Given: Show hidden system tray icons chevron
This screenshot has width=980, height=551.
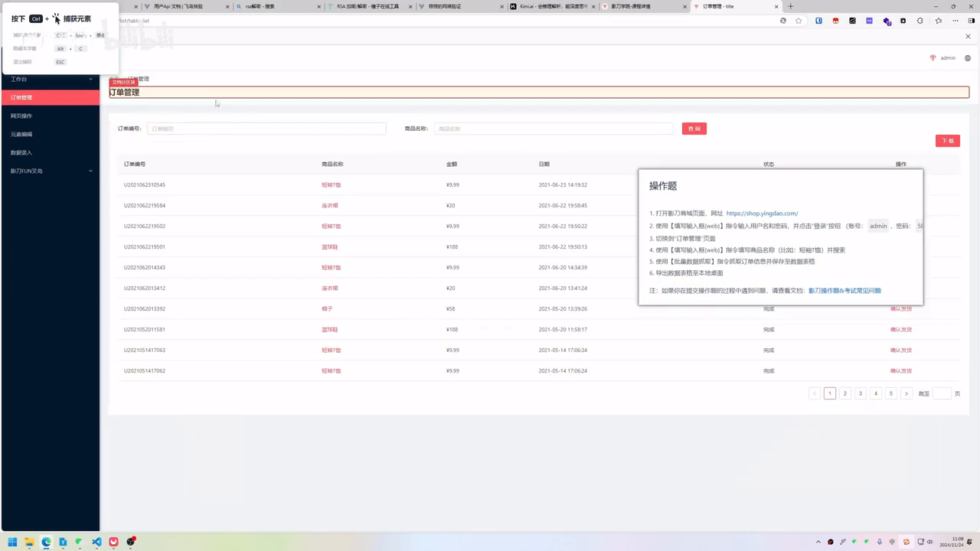Looking at the screenshot, I should pos(818,542).
